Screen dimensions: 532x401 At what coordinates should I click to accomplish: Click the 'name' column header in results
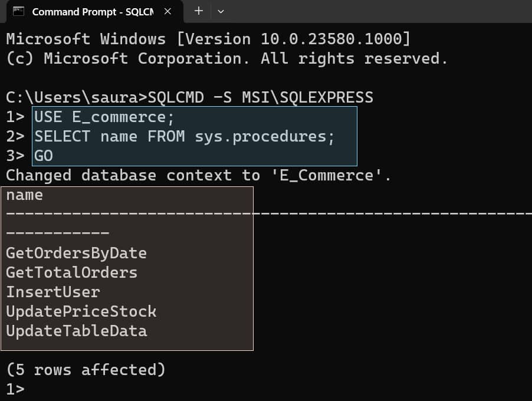(24, 195)
